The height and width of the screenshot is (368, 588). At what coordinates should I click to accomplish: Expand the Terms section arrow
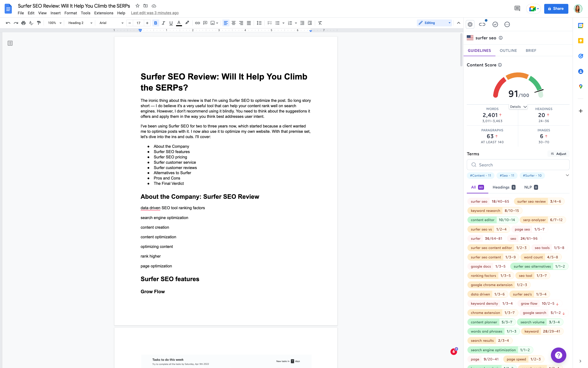567,176
